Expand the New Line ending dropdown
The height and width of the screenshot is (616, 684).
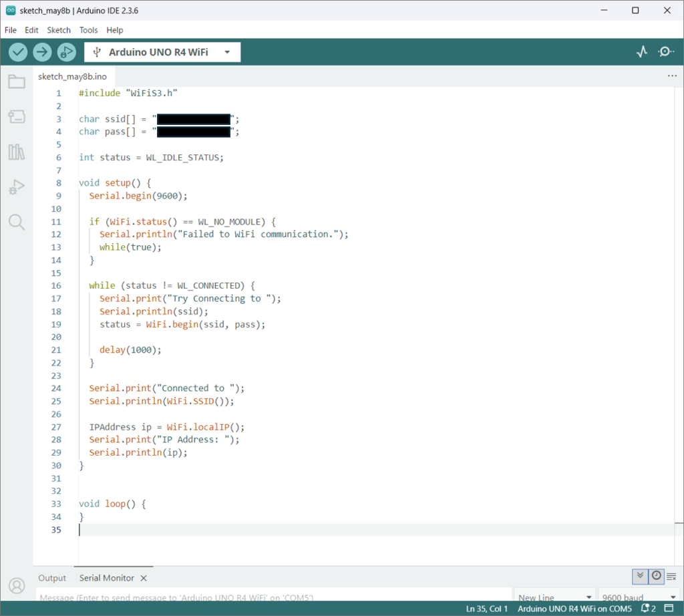tap(555, 597)
